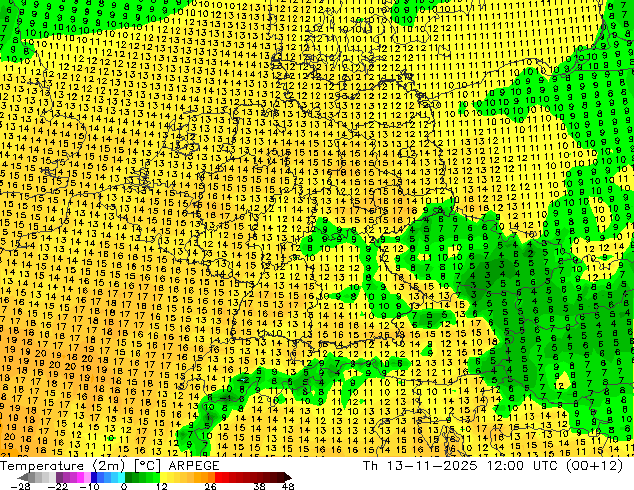Click the green section of the color legend
This screenshot has width=634, height=490.
142,477
